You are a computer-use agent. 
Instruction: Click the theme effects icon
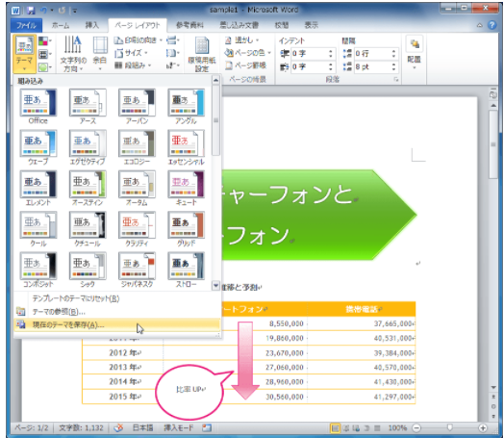[43, 66]
